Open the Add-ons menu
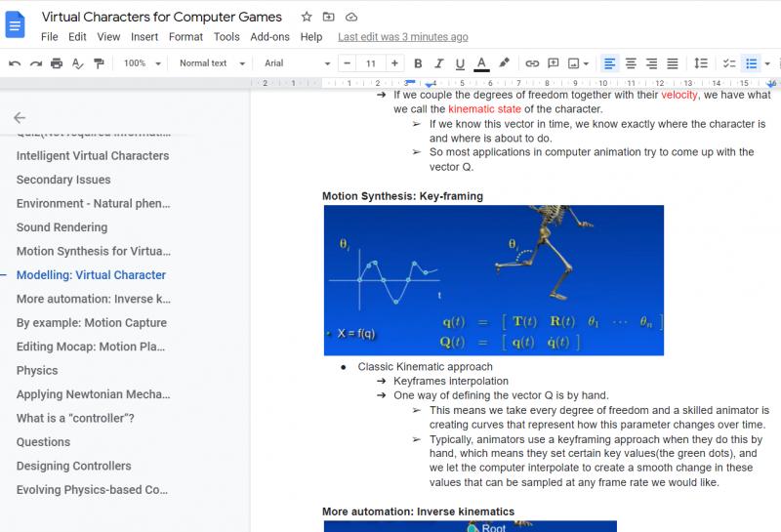The image size is (781, 532). (x=270, y=37)
